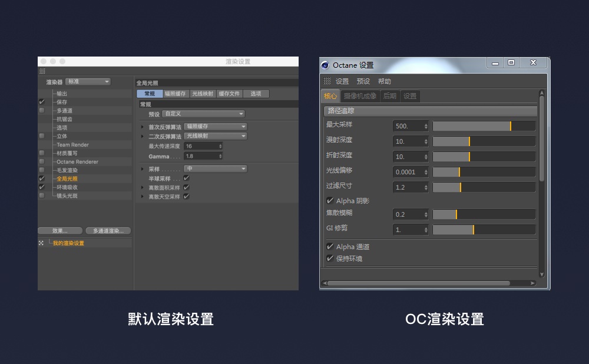Uncheck the Alpha 阴影 checkbox
This screenshot has height=364, width=589.
[x=330, y=201]
